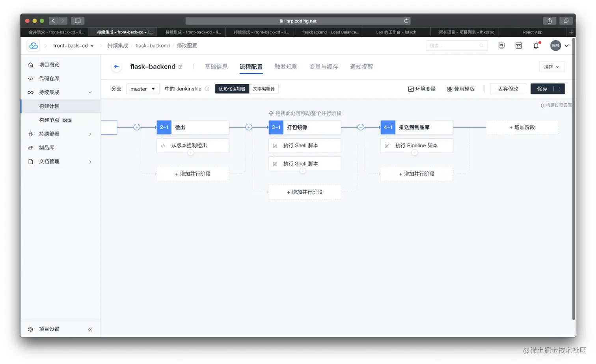The height and width of the screenshot is (364, 596).
Task: Add parallel stage under 打包镜像
Action: pyautogui.click(x=305, y=192)
